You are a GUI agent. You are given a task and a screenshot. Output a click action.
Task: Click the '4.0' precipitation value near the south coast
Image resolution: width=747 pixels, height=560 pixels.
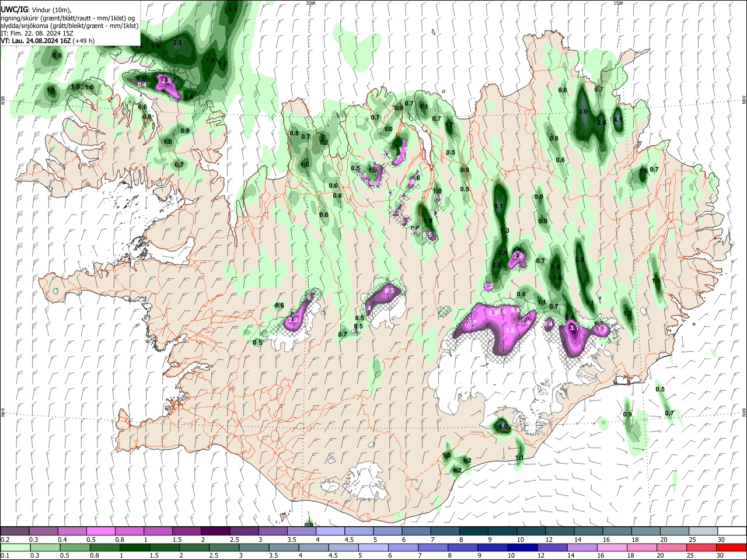(x=503, y=427)
